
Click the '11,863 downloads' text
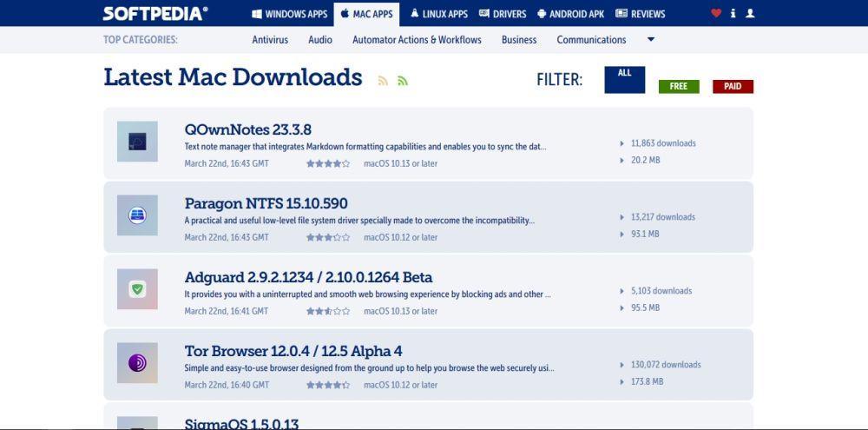click(663, 143)
